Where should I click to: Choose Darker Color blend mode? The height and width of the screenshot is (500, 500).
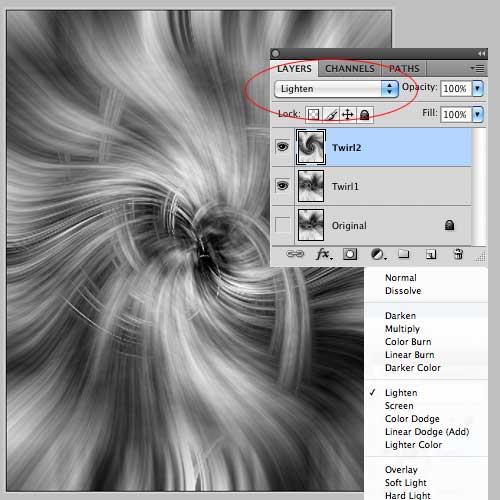click(x=413, y=368)
